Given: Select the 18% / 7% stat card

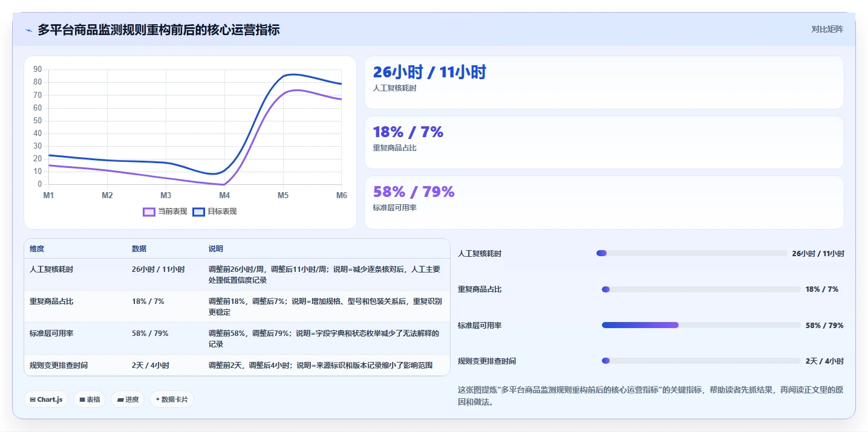Looking at the screenshot, I should pos(604,142).
